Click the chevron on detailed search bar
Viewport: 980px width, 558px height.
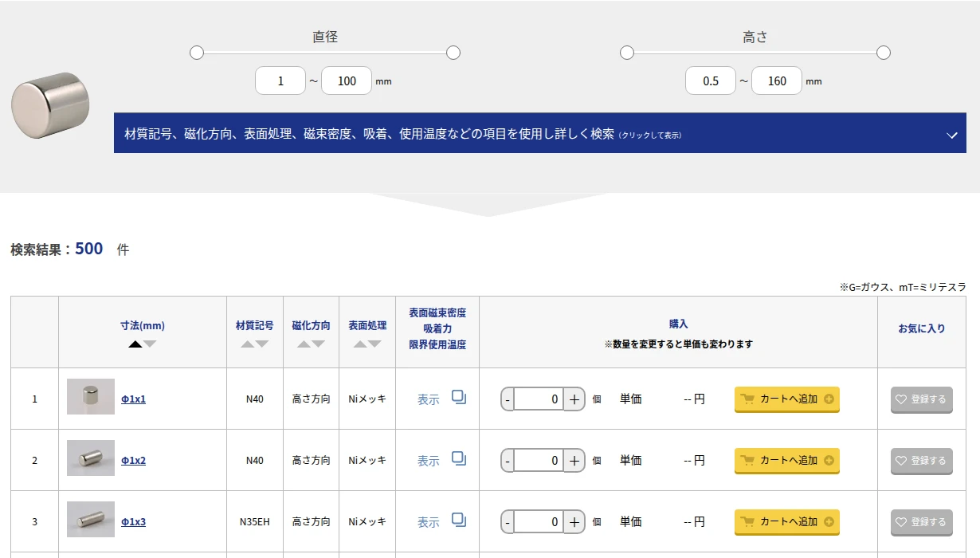(x=951, y=136)
